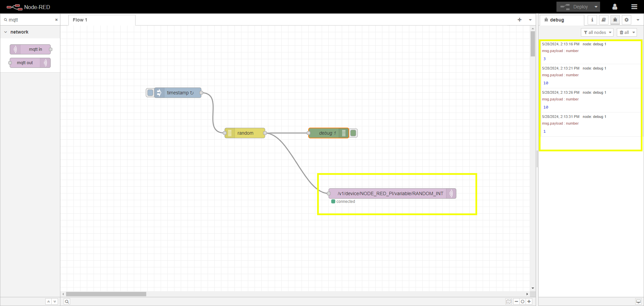644x306 pixels.
Task: Click the user account icon
Action: (x=614, y=7)
